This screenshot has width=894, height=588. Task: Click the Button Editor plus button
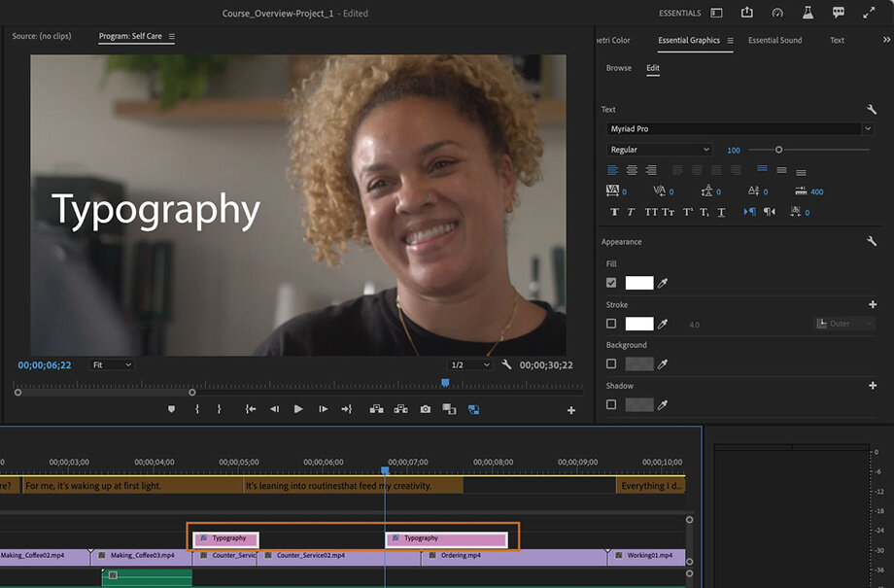click(570, 409)
